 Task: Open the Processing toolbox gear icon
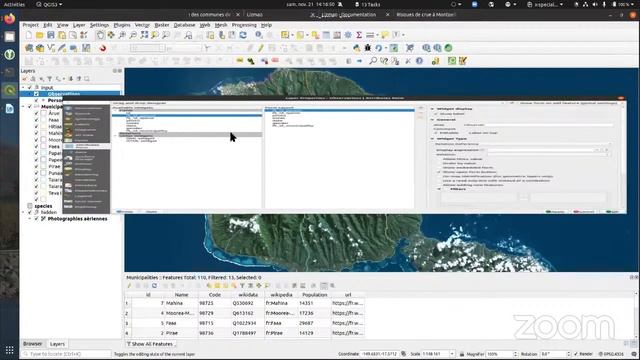pyautogui.click(x=348, y=36)
